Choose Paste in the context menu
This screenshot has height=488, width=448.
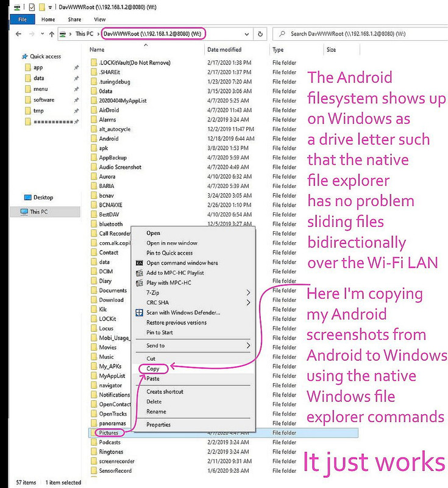coord(152,379)
